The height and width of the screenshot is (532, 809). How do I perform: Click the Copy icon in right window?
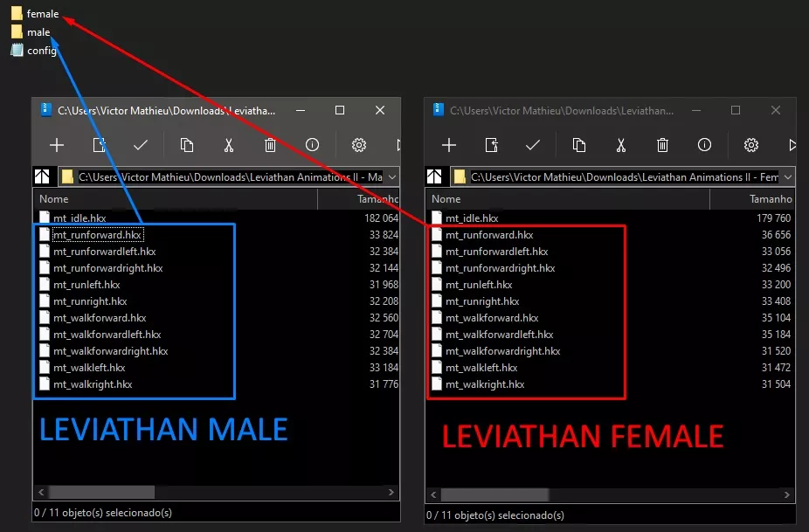[x=579, y=145]
